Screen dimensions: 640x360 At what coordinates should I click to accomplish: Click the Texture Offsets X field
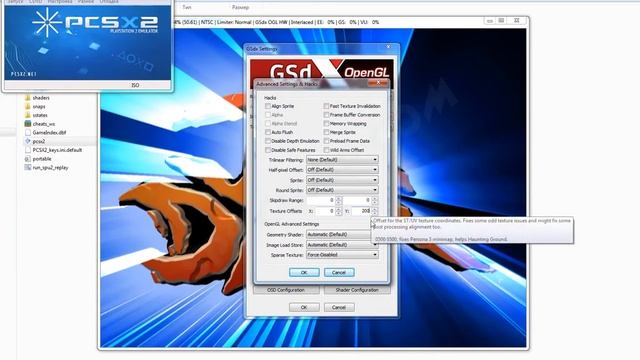click(325, 211)
